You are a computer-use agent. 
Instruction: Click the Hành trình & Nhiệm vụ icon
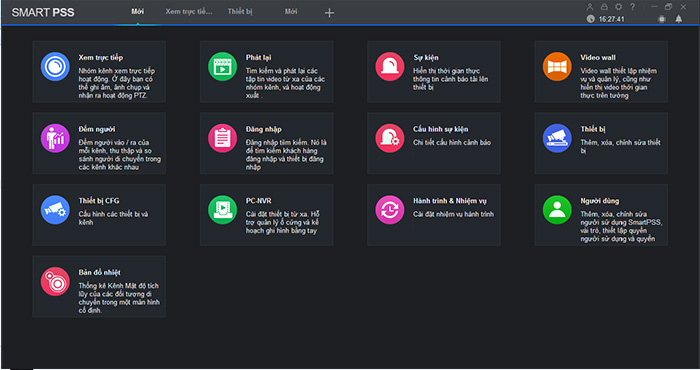pos(390,210)
